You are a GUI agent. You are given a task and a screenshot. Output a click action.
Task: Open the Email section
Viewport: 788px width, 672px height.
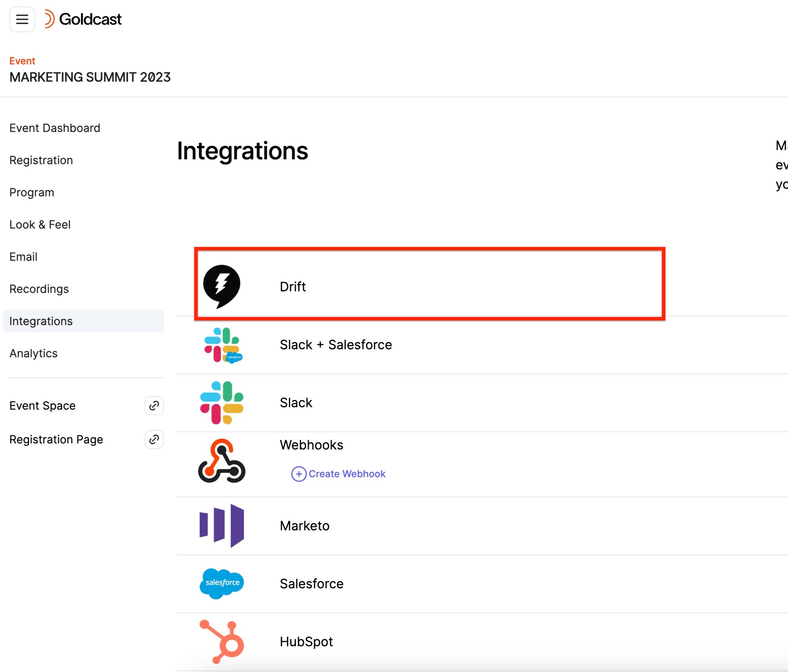point(23,257)
